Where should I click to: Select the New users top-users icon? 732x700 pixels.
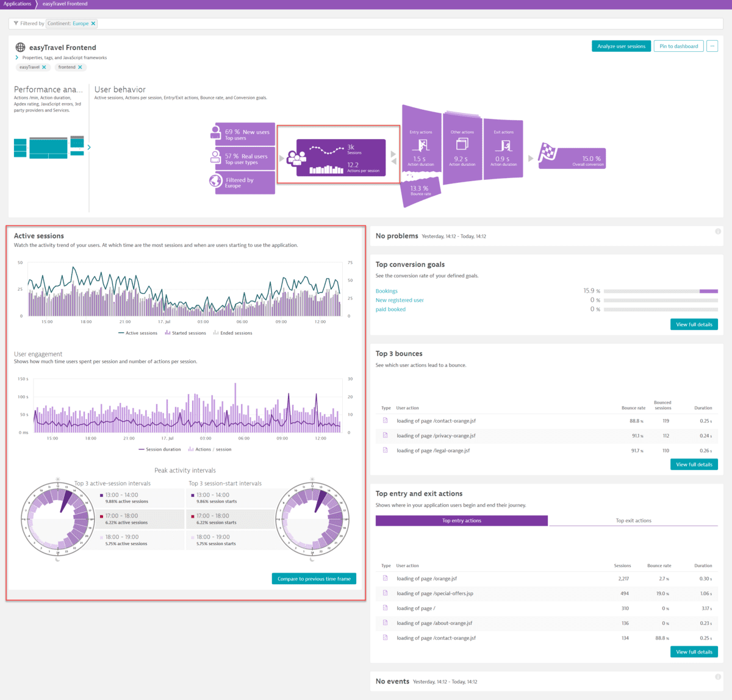click(217, 133)
